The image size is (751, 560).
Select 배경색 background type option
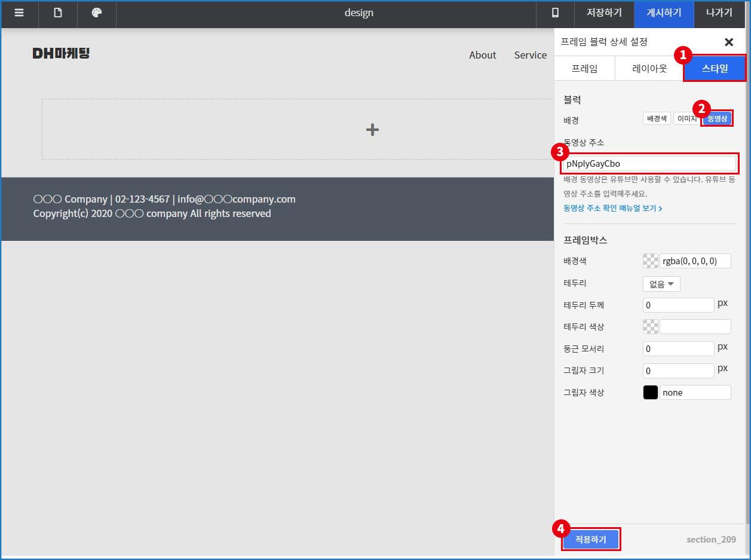click(x=657, y=119)
